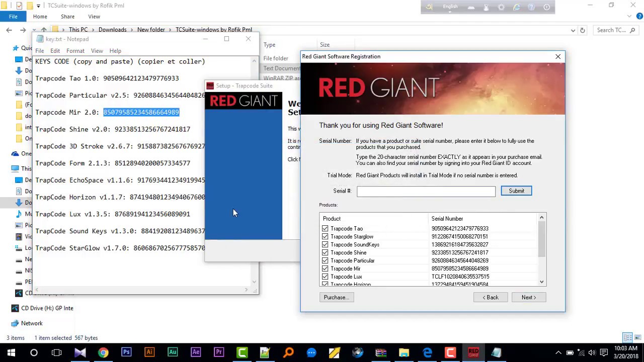Viewport: 644px width, 362px height.
Task: Open the volume control in system tray
Action: pos(592,352)
